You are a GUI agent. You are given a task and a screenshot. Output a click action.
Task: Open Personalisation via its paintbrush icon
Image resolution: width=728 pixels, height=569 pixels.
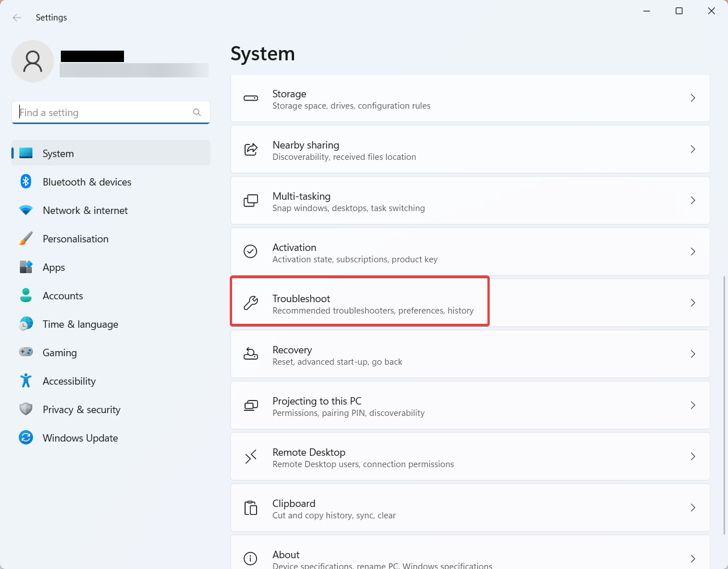coord(26,238)
